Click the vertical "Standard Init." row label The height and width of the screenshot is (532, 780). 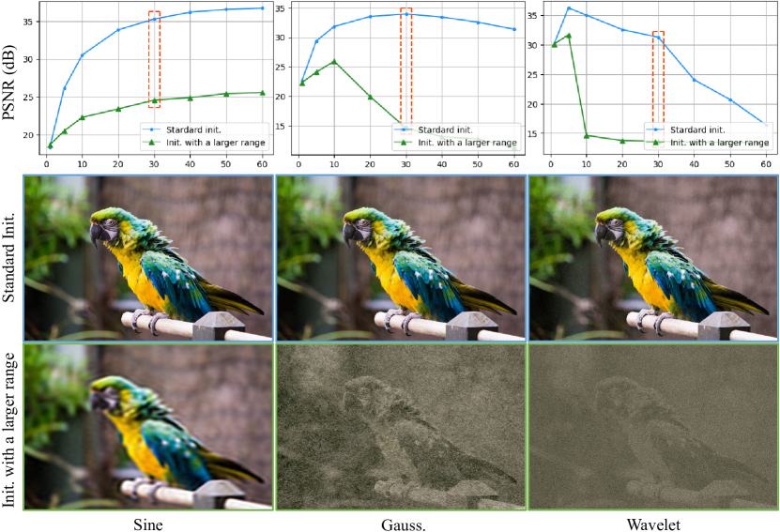point(8,257)
